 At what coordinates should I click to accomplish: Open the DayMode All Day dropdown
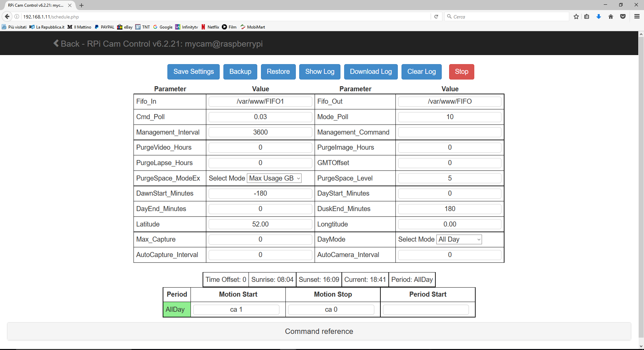point(459,239)
